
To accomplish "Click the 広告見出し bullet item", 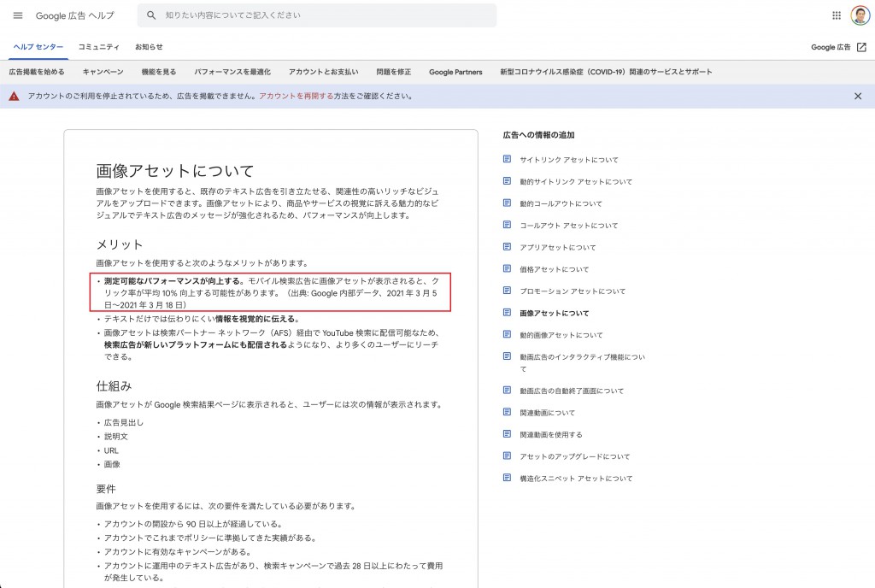I will coord(124,422).
